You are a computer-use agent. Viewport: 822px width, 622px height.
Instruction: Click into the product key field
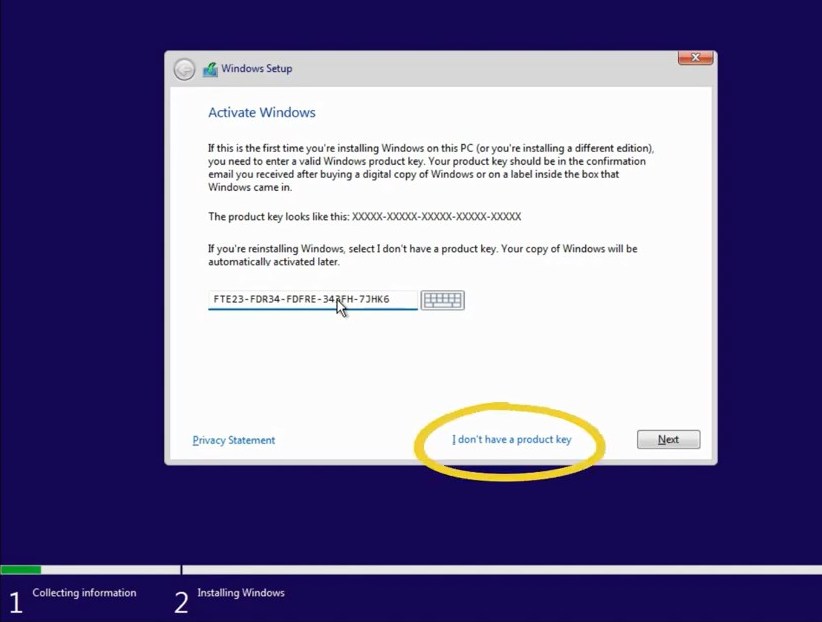tap(313, 299)
